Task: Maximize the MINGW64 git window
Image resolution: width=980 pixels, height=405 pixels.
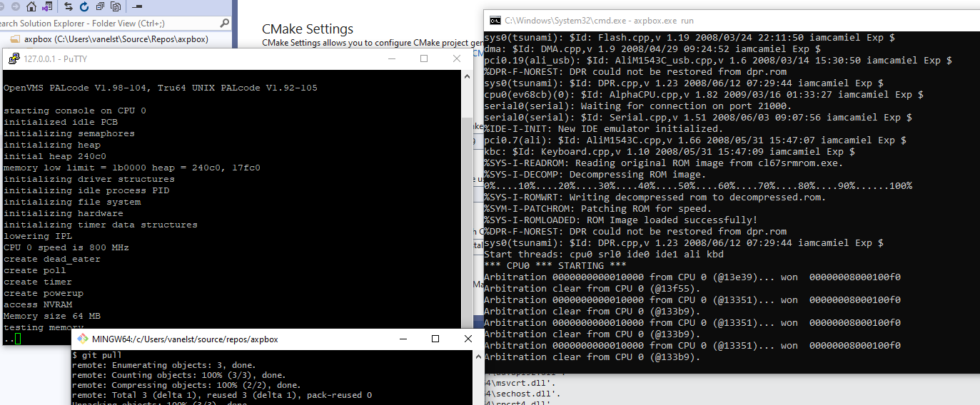Action: [x=435, y=339]
